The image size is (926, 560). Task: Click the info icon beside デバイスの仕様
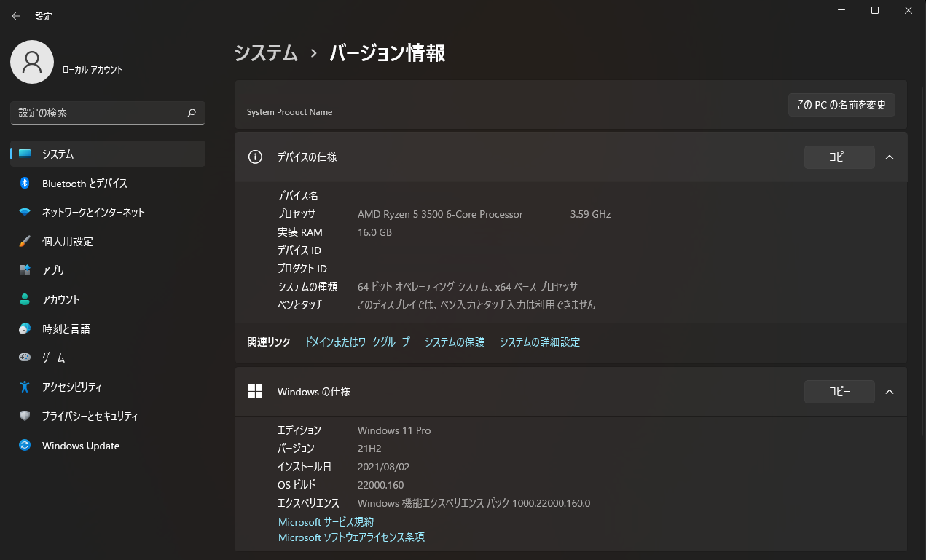[255, 157]
